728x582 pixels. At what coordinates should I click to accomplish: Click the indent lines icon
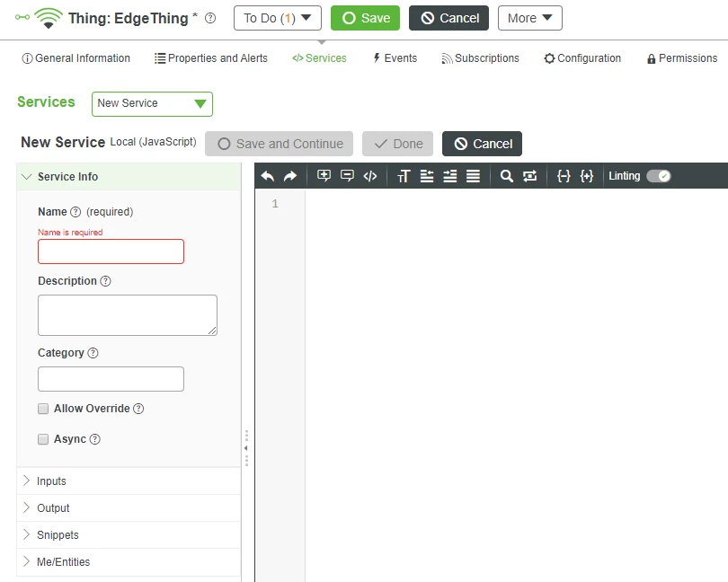click(450, 176)
